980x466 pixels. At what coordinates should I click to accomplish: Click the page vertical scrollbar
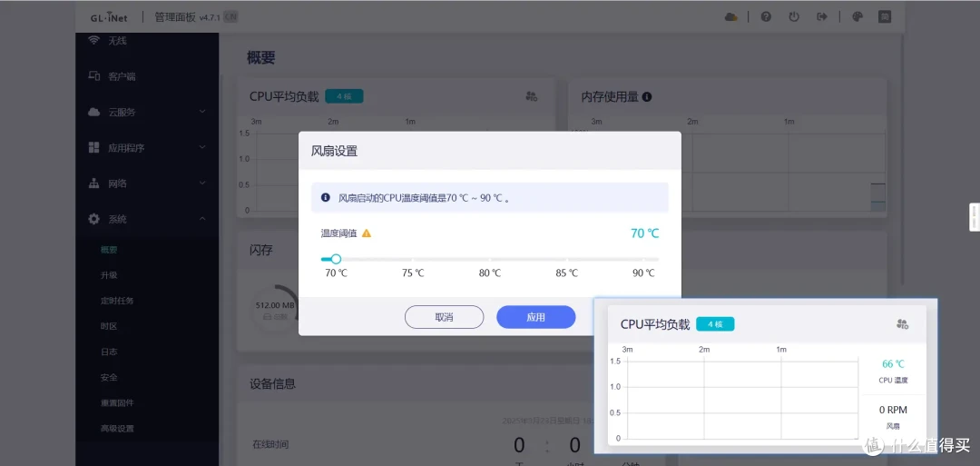[903, 160]
